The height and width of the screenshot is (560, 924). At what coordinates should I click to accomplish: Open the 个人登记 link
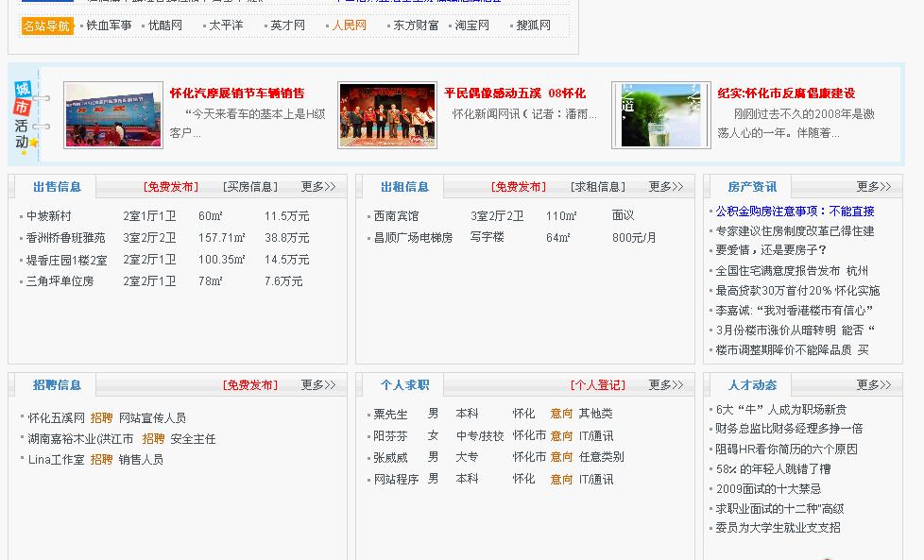coord(597,385)
